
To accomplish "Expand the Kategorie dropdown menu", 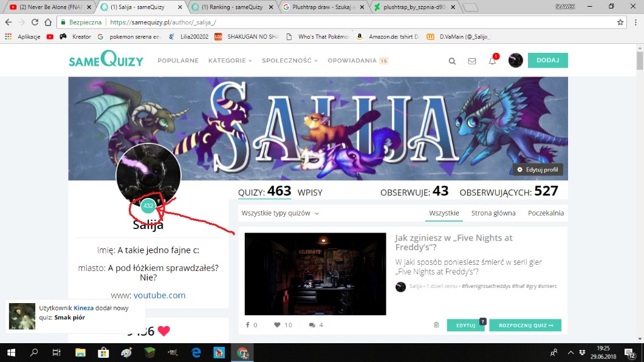I will tap(230, 61).
